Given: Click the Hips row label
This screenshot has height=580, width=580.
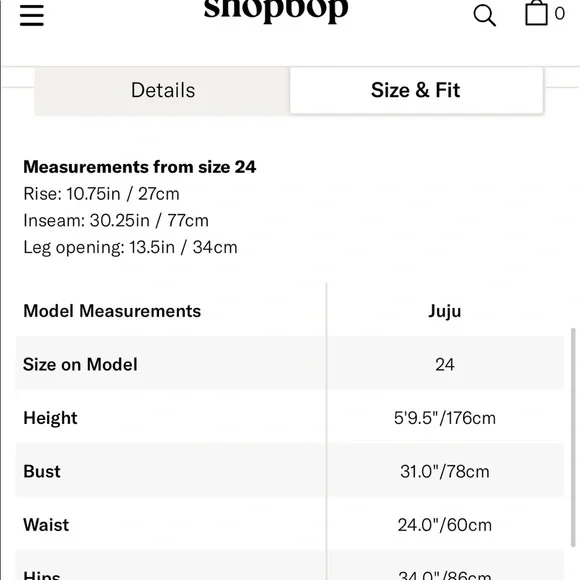Looking at the screenshot, I should pos(41,575).
